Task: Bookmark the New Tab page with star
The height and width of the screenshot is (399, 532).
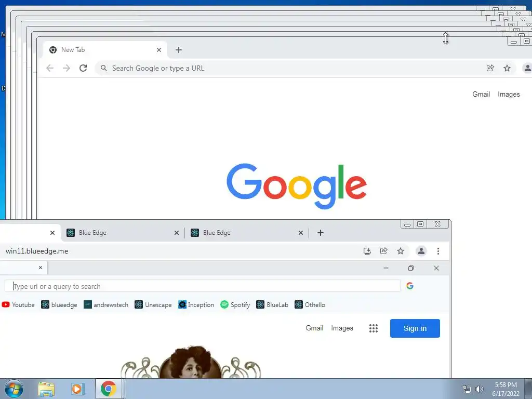Action: coord(507,68)
